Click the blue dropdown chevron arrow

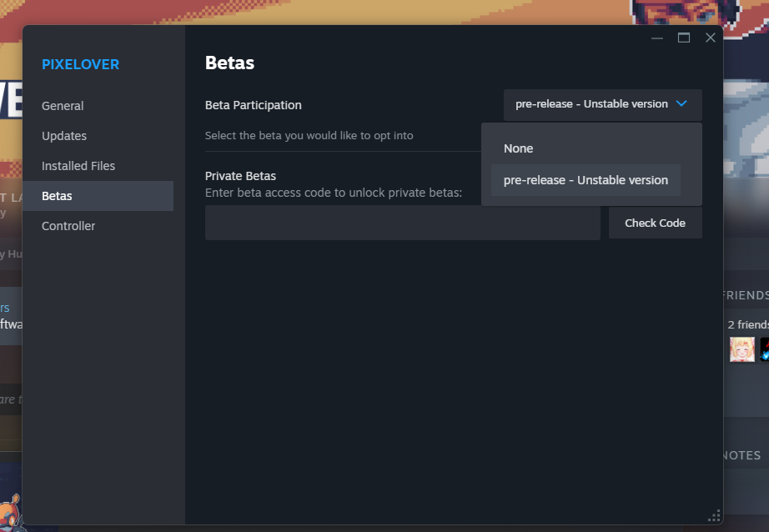681,103
